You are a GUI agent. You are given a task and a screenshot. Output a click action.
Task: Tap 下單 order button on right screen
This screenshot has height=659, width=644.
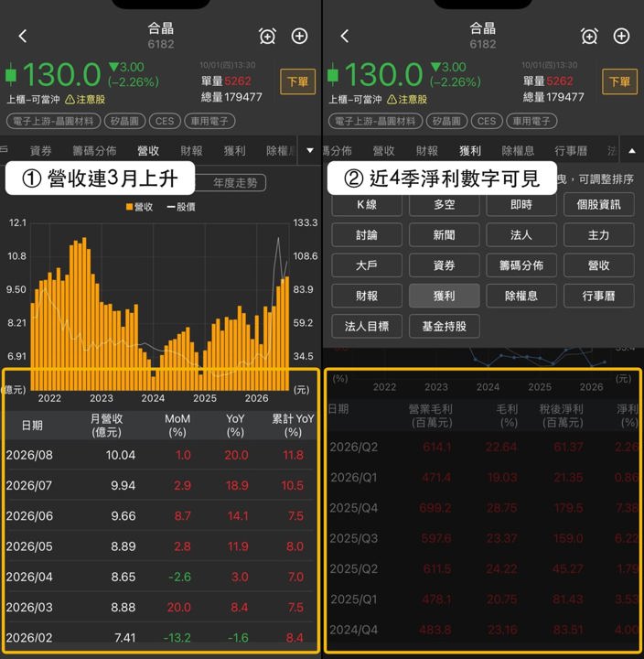pyautogui.click(x=619, y=81)
